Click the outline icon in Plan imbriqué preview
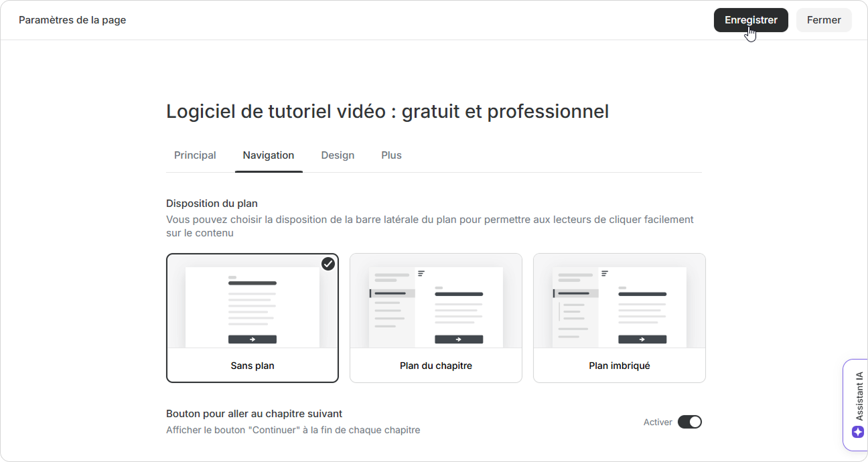The width and height of the screenshot is (868, 462). click(x=605, y=273)
